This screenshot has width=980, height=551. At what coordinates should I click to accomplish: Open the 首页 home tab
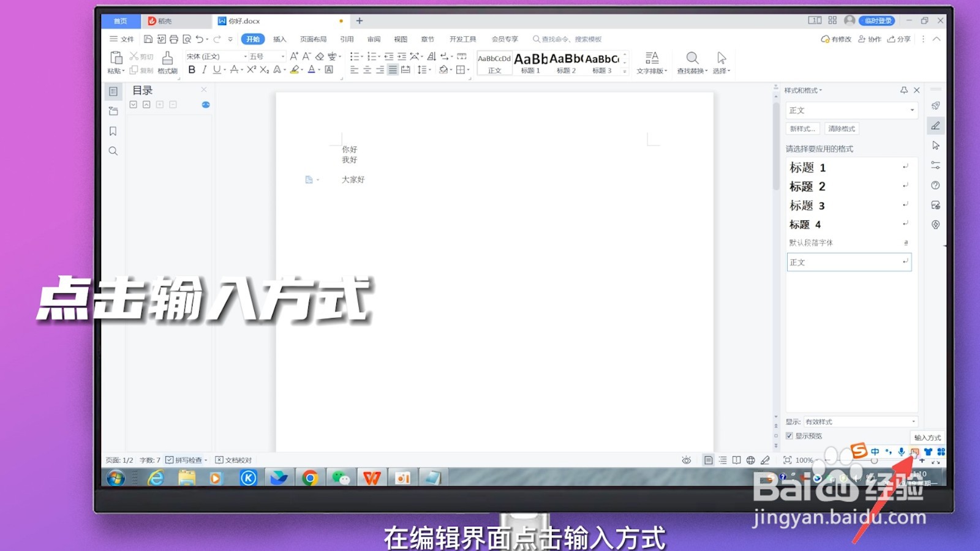[121, 21]
